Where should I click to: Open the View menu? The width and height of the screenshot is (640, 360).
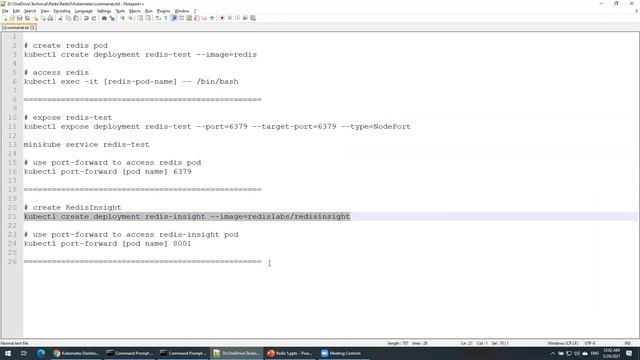point(45,11)
